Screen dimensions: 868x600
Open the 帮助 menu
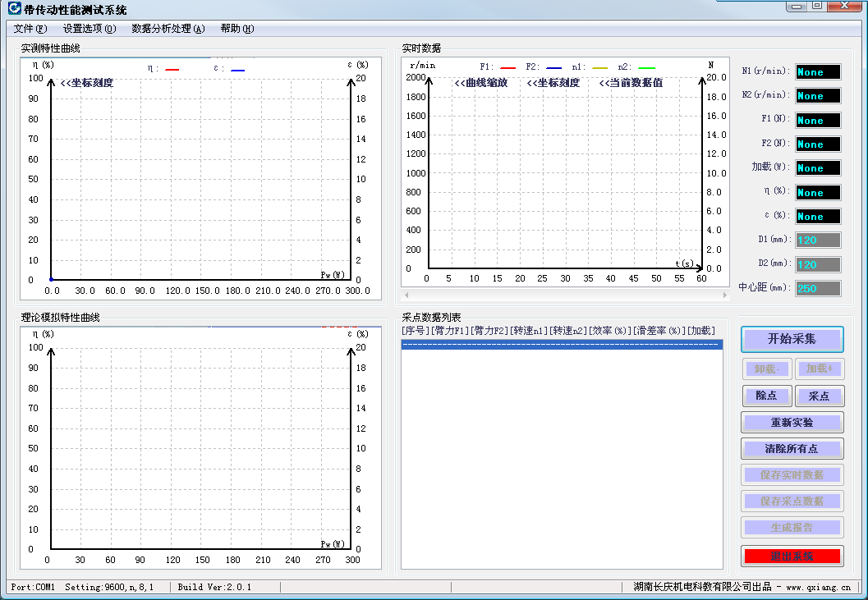pos(237,29)
